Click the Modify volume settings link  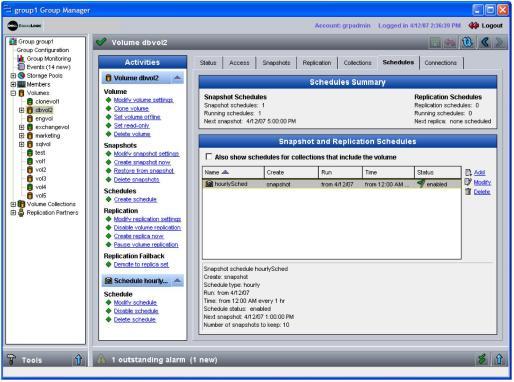tap(143, 100)
